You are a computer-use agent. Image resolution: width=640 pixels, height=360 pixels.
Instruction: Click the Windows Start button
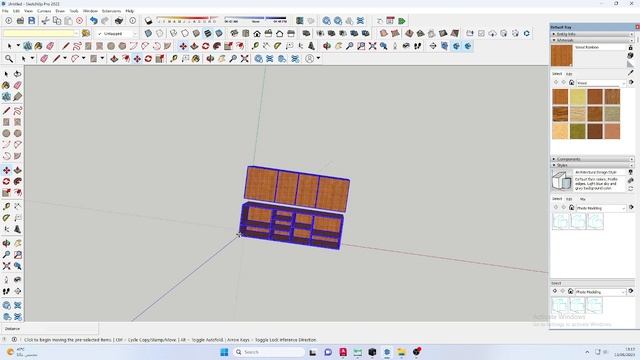click(224, 352)
